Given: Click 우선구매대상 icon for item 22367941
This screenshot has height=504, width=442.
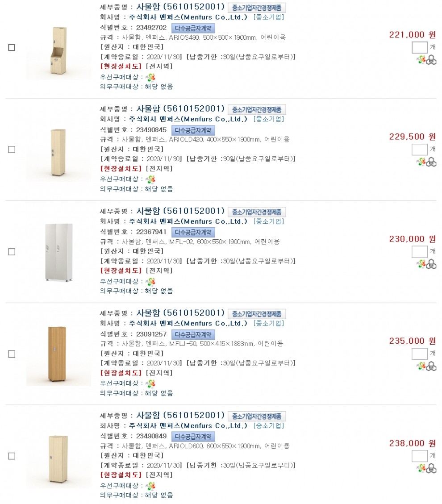Looking at the screenshot, I should [x=151, y=282].
